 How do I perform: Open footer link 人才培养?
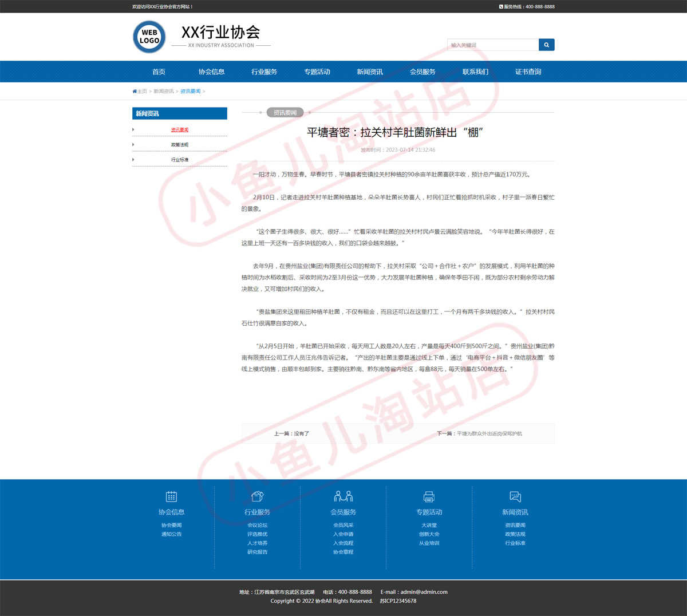tap(257, 543)
